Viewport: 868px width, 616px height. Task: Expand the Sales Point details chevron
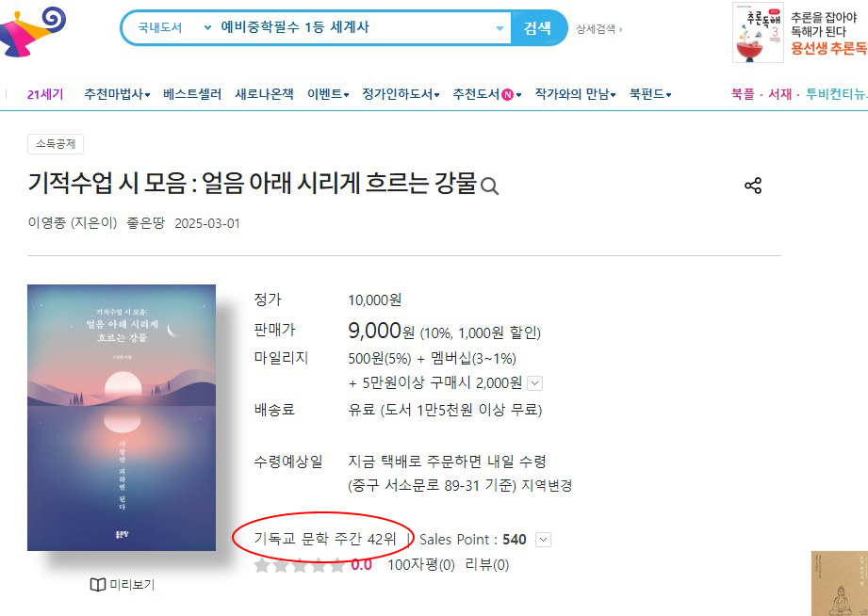click(x=544, y=540)
